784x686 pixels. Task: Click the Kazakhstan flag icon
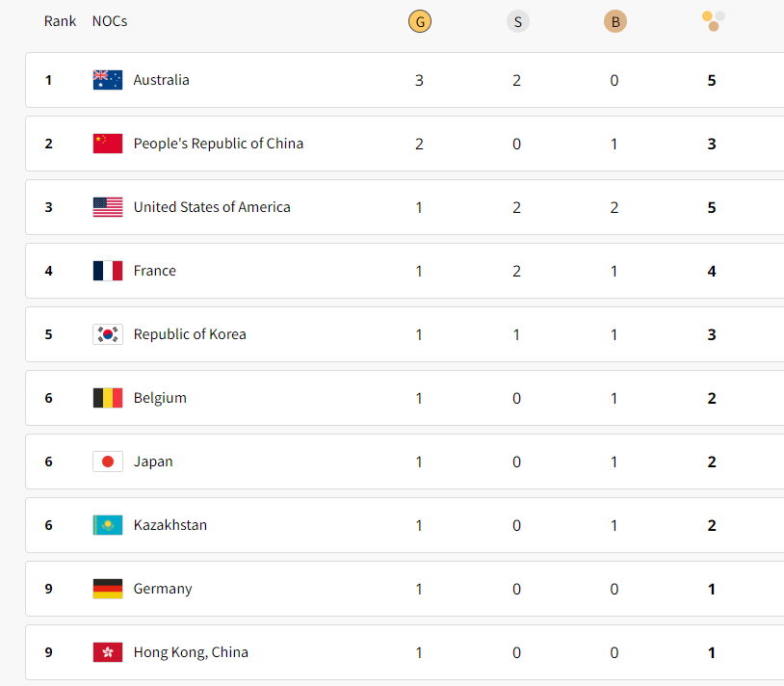pyautogui.click(x=108, y=525)
